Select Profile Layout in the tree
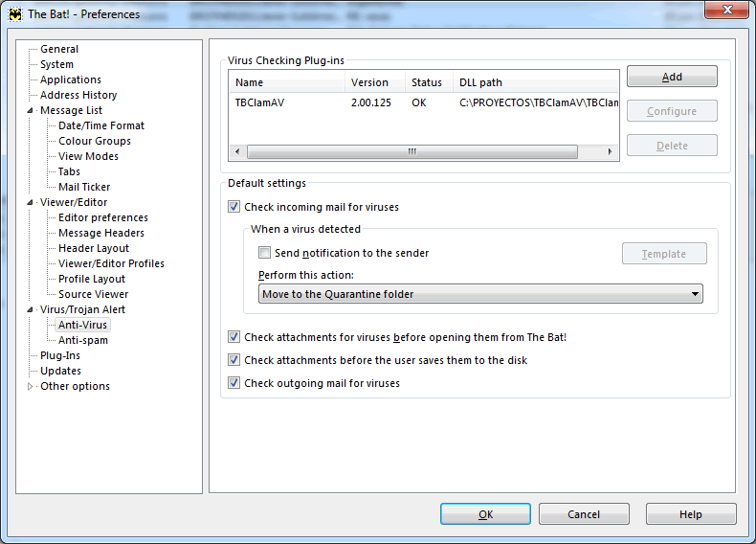This screenshot has width=756, height=544. [92, 279]
